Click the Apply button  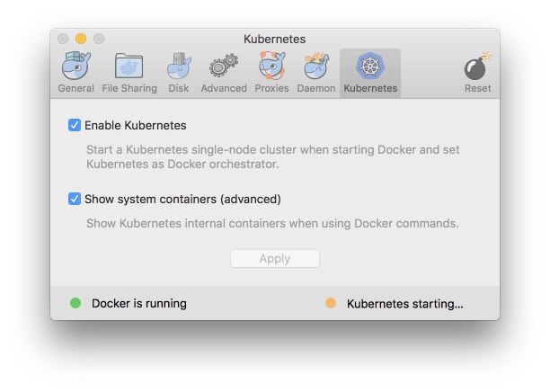click(x=275, y=259)
